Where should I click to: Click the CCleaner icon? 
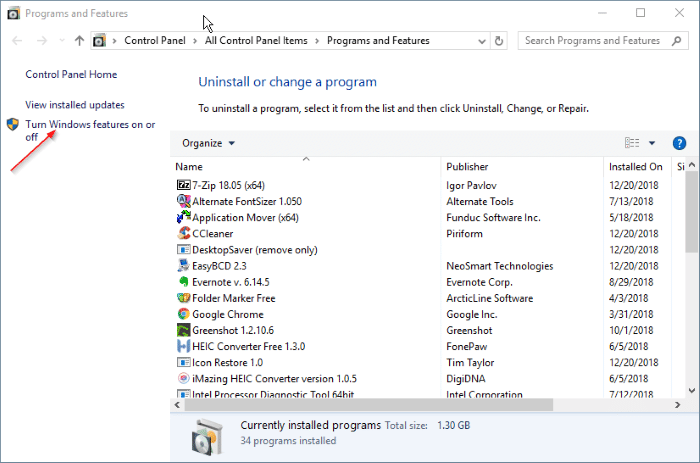pyautogui.click(x=183, y=233)
